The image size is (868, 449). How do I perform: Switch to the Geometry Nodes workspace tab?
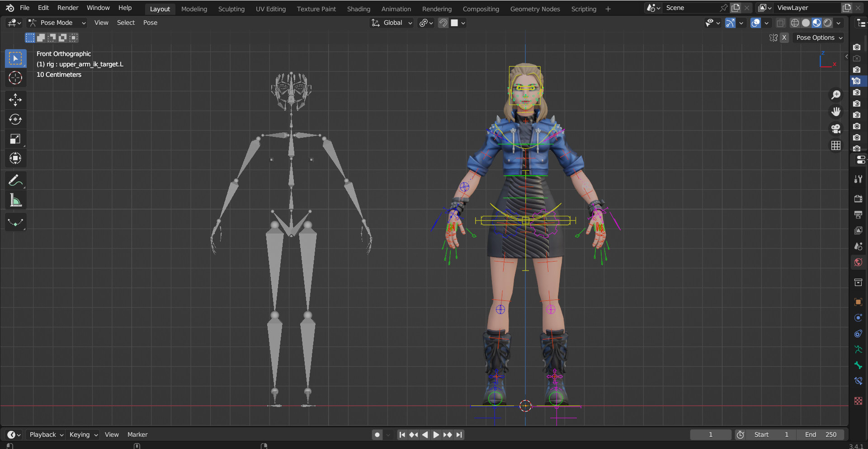click(535, 9)
